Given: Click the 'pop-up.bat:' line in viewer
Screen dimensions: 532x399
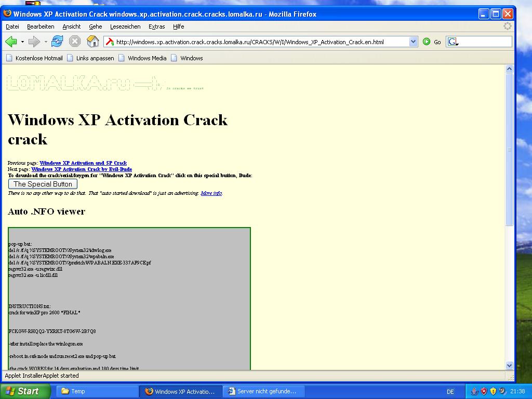Looking at the screenshot, I should [20, 244].
